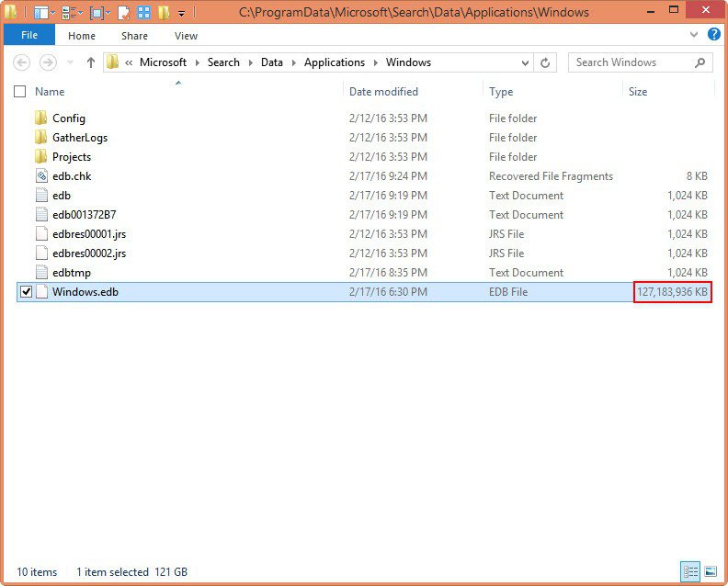This screenshot has height=586, width=728.
Task: Click the bracketed square icon in title bar
Action: (x=97, y=13)
